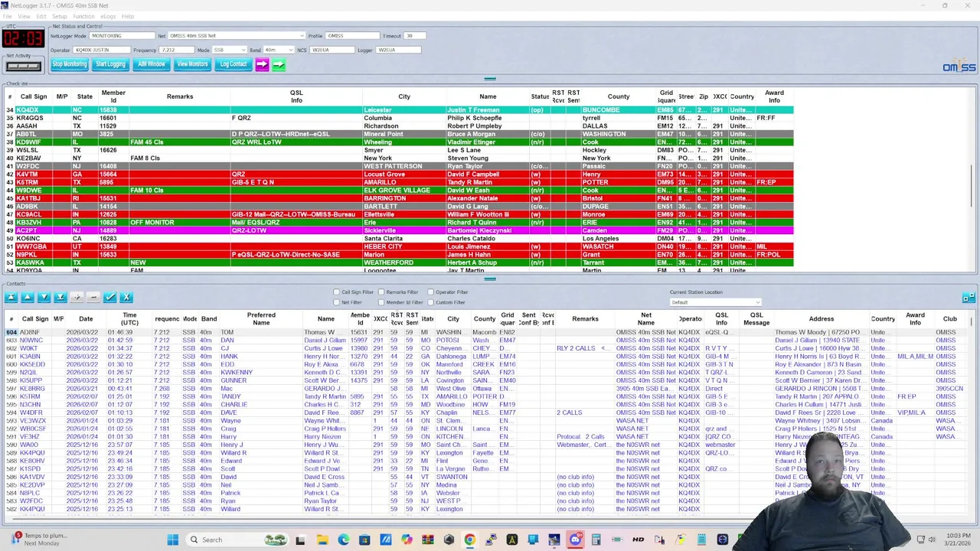Open the File menu
The height and width of the screenshot is (551, 980).
(7, 16)
